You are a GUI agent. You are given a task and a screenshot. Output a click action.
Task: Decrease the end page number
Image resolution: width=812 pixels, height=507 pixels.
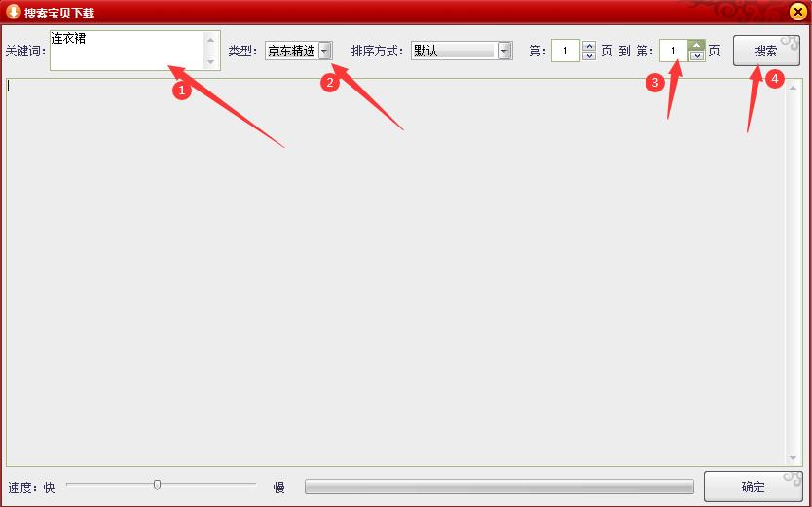tap(697, 55)
